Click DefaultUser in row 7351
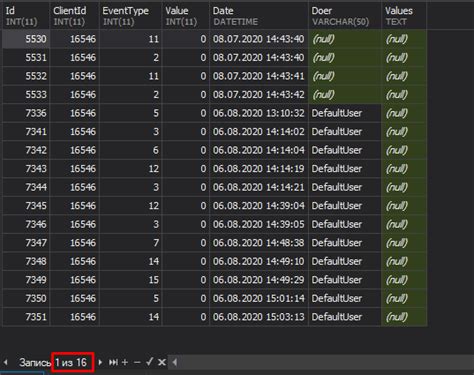Image resolution: width=474 pixels, height=375 pixels. coord(345,317)
